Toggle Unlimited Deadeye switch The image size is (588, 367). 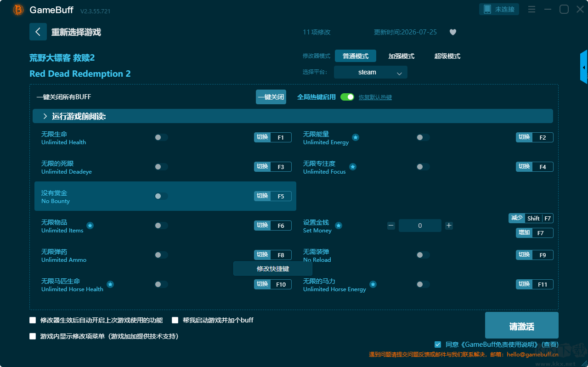point(161,167)
